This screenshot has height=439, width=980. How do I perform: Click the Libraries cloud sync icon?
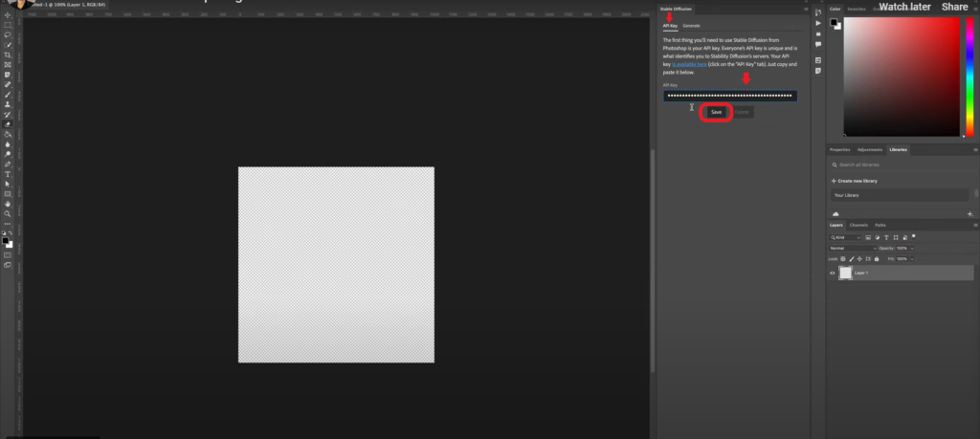point(835,214)
